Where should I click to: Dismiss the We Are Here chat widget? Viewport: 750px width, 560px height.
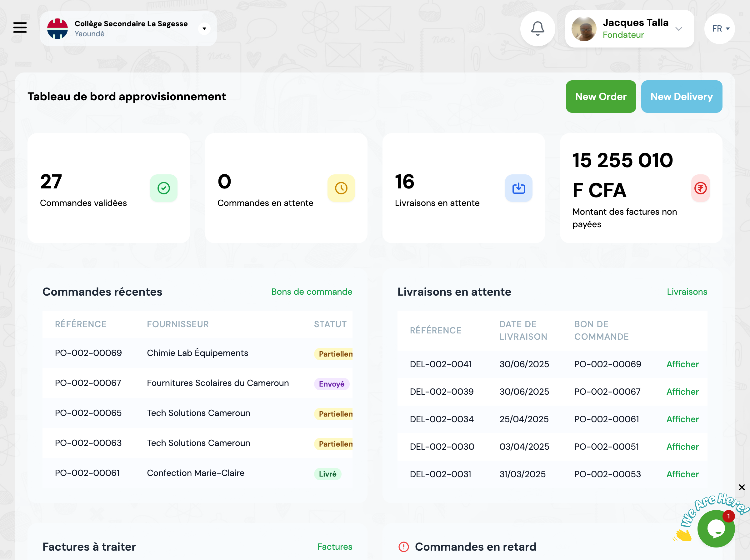tap(742, 487)
